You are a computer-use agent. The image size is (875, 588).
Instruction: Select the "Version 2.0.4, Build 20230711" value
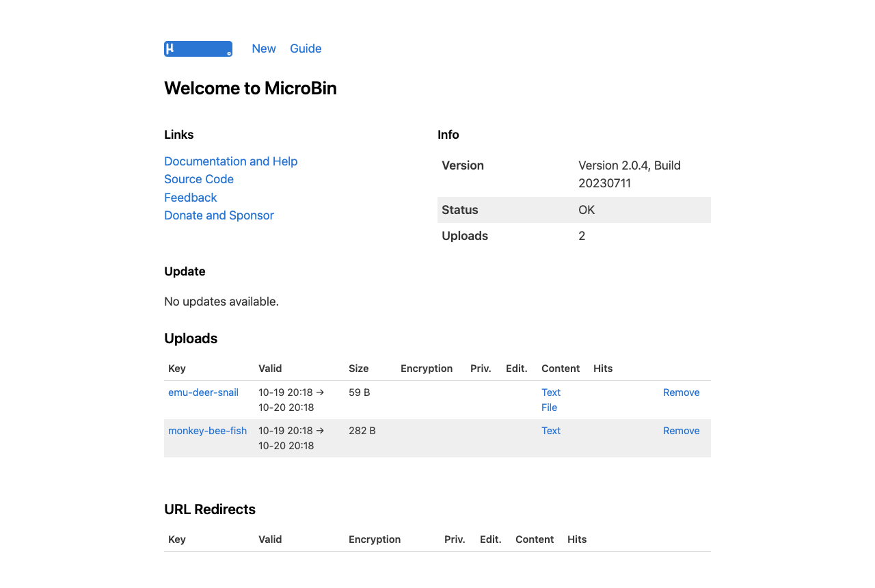(630, 174)
